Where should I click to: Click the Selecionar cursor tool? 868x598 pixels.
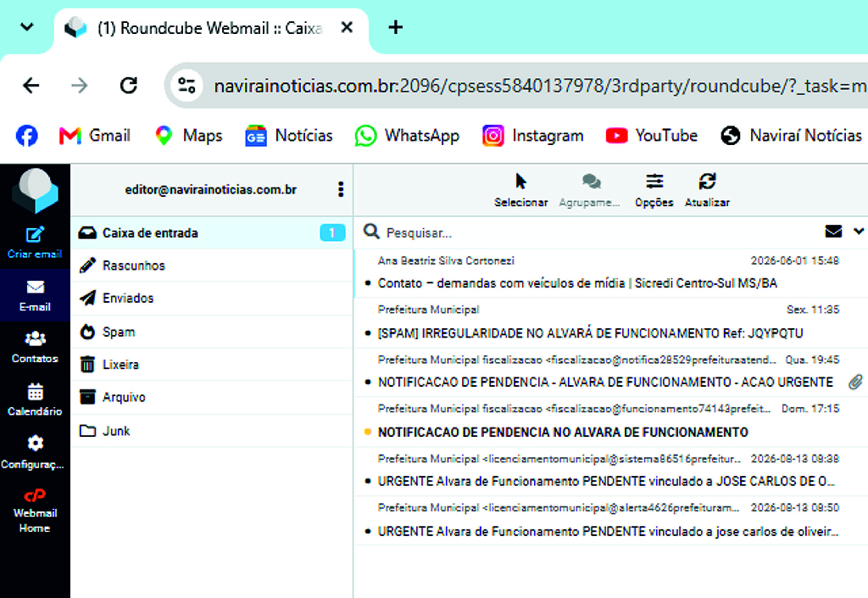click(521, 190)
